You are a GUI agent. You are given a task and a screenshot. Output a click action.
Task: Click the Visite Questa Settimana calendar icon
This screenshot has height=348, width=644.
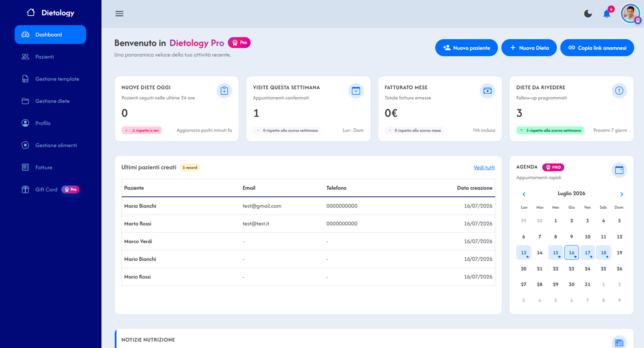356,91
